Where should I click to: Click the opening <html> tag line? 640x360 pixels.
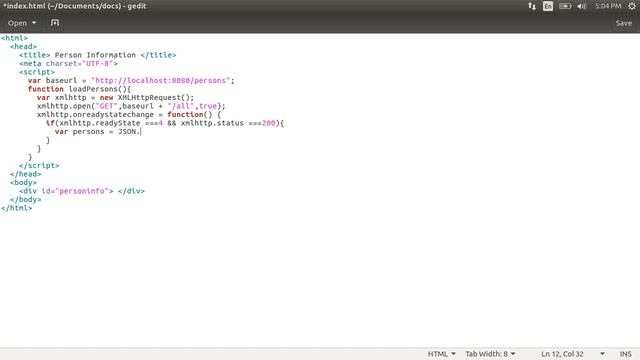(15, 38)
